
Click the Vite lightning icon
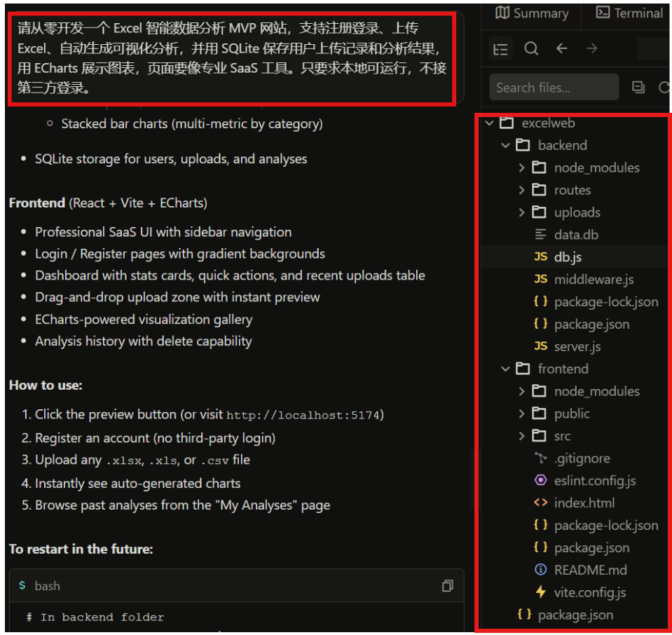pyautogui.click(x=540, y=592)
